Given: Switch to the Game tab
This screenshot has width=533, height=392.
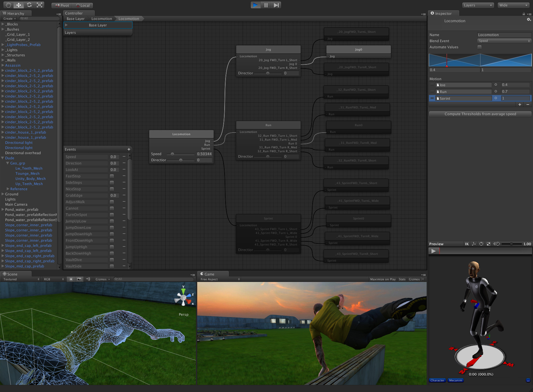Looking at the screenshot, I should click(209, 274).
